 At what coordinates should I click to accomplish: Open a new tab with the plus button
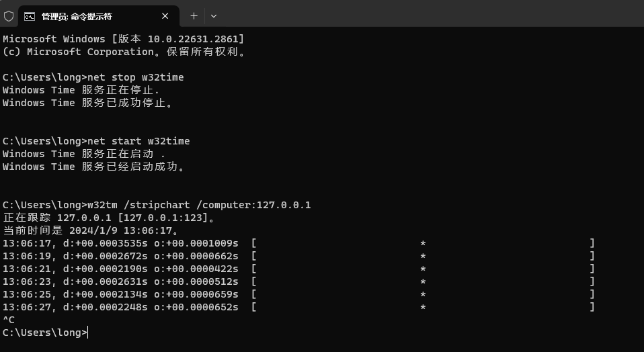(x=194, y=15)
